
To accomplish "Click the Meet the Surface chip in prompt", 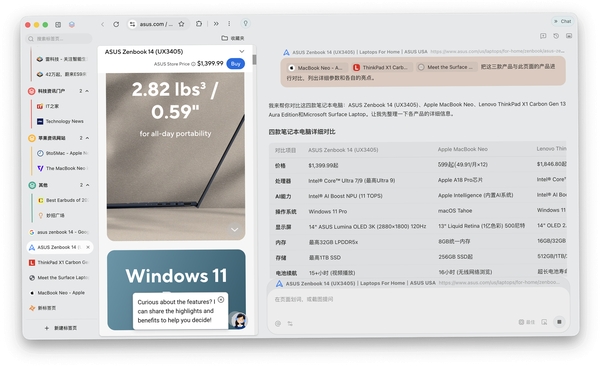I will point(447,67).
